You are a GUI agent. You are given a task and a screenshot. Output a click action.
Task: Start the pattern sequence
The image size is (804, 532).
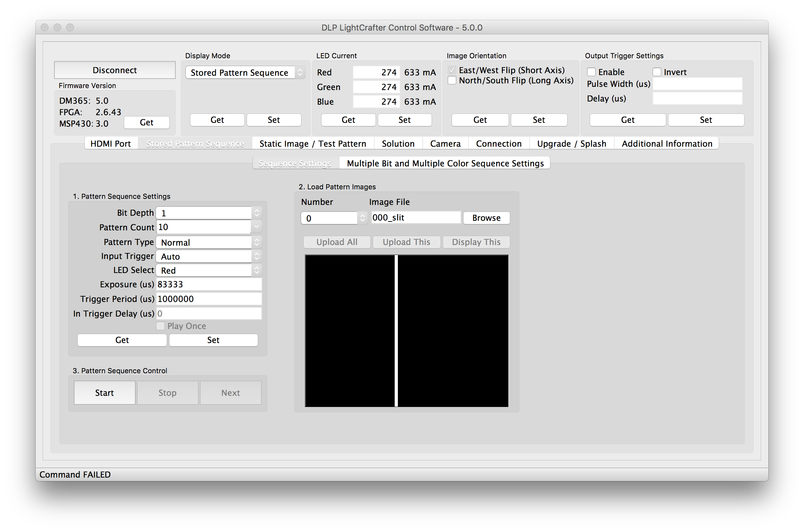coord(104,393)
